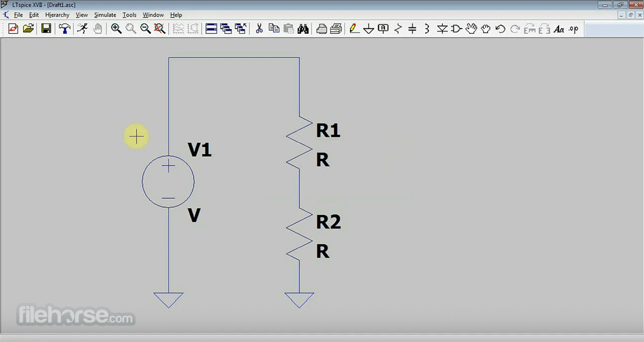Click the R value text under R2
The height and width of the screenshot is (342, 644).
(x=323, y=251)
